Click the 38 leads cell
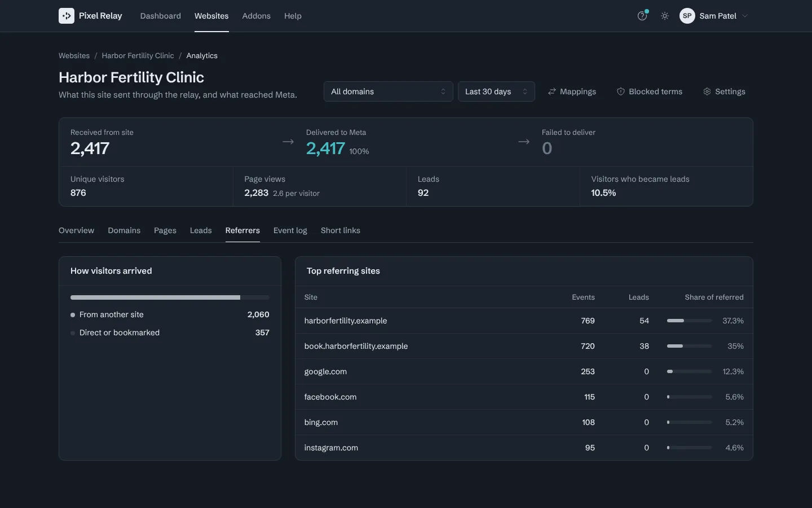The height and width of the screenshot is (508, 812). 644,346
